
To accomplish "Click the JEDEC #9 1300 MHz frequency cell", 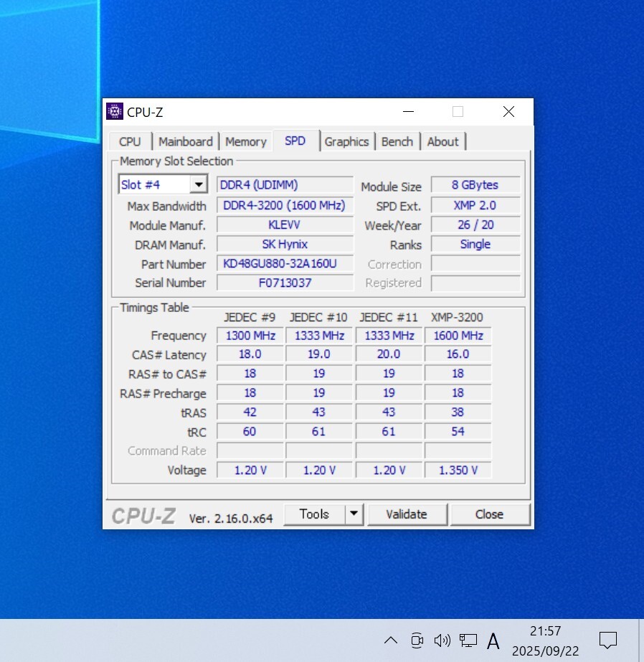I will tap(250, 335).
